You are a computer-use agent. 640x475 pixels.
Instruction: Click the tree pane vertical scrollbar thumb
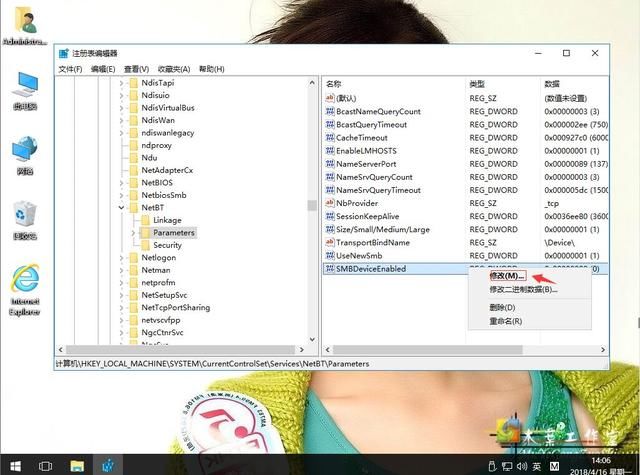[312, 205]
